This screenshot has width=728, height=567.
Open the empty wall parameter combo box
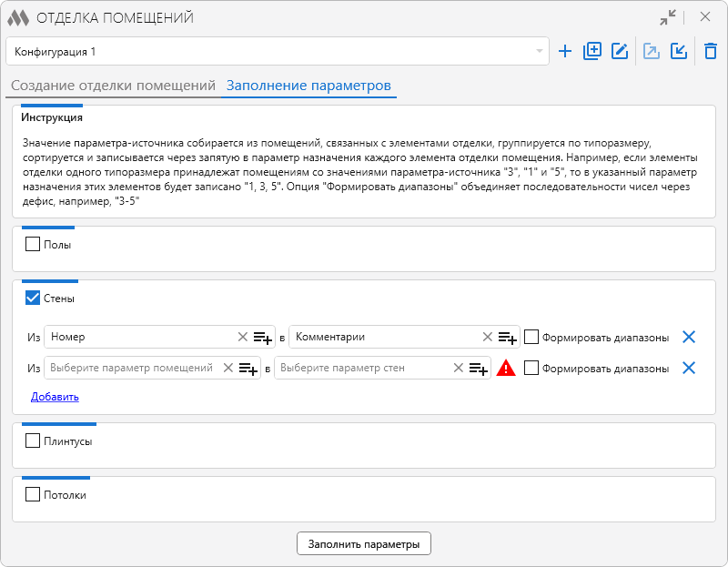[361, 369]
